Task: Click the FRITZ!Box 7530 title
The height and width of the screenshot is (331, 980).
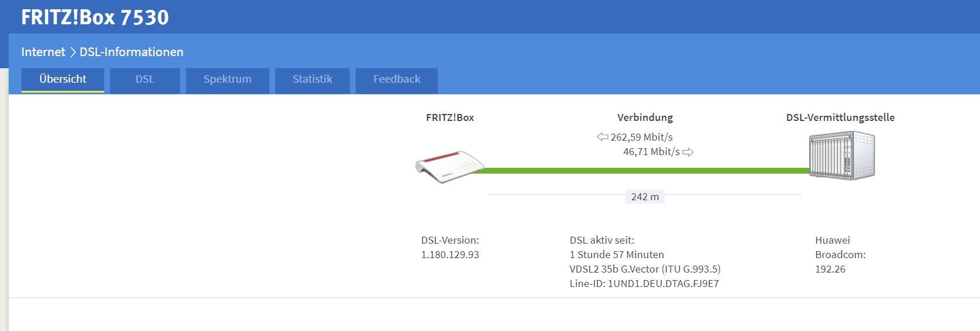Action: point(95,17)
